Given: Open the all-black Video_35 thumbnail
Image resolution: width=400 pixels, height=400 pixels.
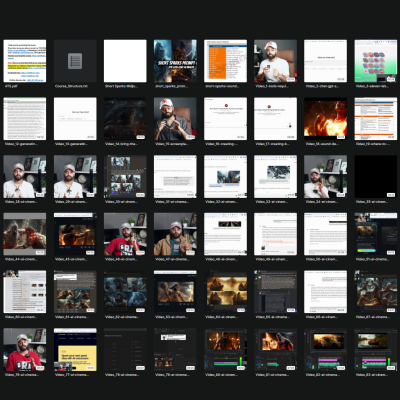Looking at the screenshot, I should tap(376, 176).
